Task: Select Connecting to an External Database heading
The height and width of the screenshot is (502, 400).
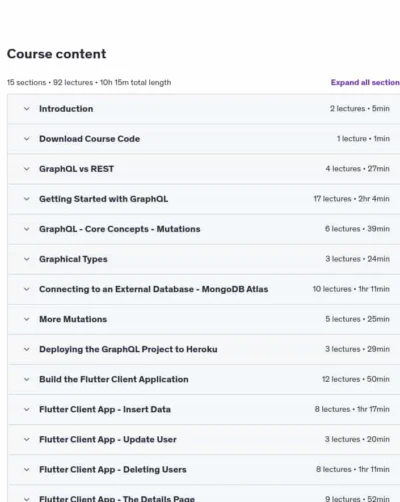Action: (x=153, y=289)
